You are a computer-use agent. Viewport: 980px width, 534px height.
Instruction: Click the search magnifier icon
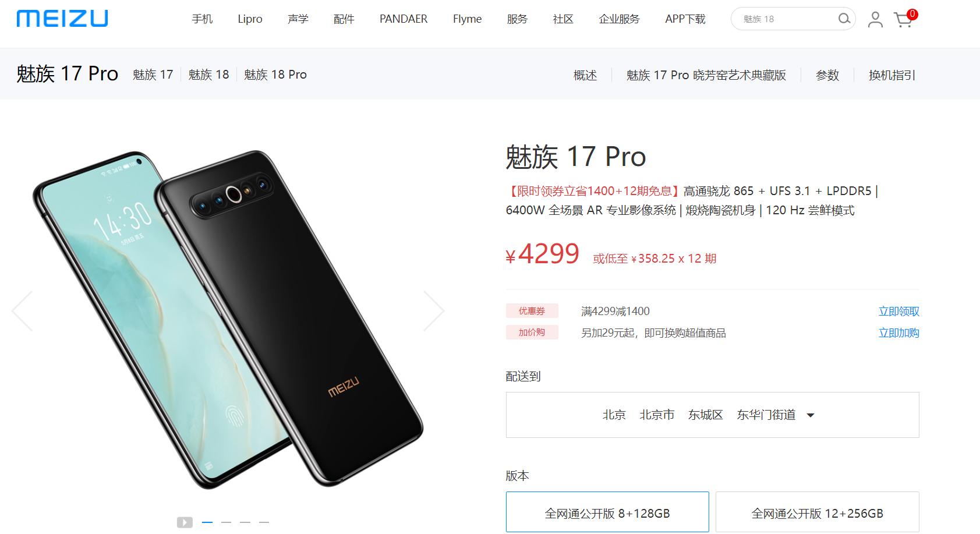(x=844, y=19)
